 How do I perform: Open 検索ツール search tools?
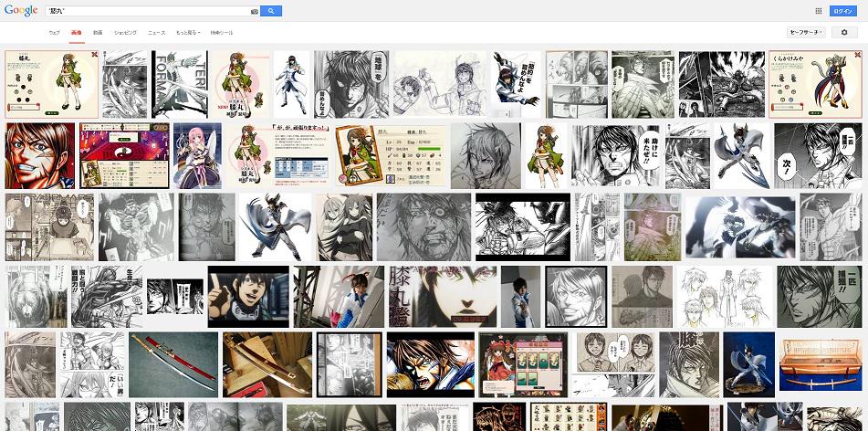[222, 33]
